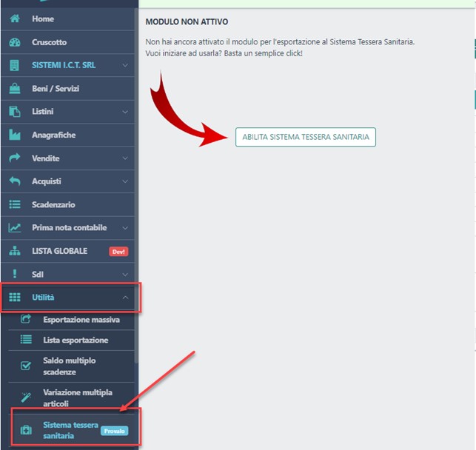This screenshot has width=476, height=450.
Task: Click the Home house icon
Action: (15, 19)
